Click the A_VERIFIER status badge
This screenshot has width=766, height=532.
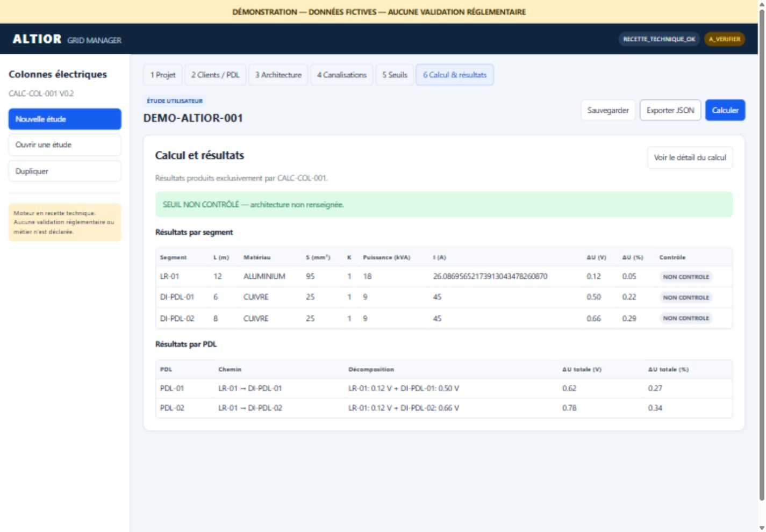click(x=725, y=39)
